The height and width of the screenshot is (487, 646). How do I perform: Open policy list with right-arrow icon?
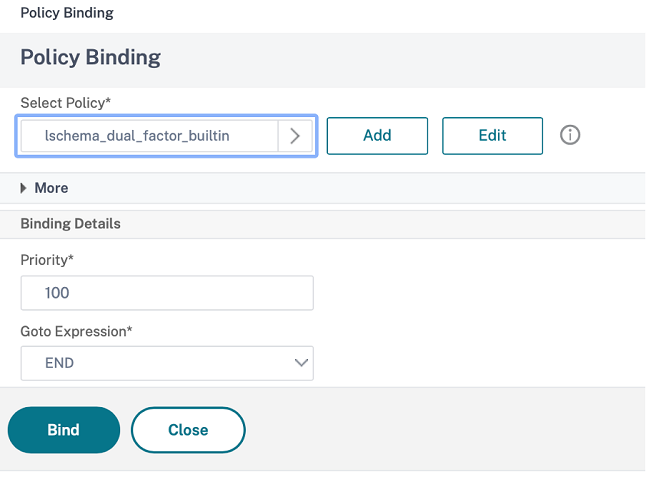(x=295, y=136)
